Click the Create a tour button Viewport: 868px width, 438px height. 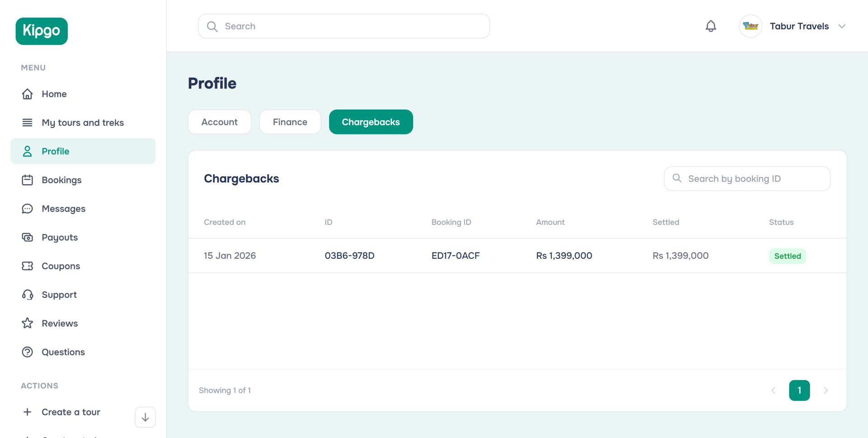pyautogui.click(x=71, y=412)
